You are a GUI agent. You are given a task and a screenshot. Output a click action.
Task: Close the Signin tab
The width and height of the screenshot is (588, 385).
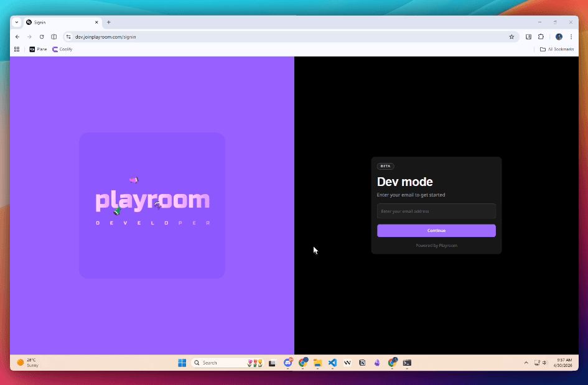[96, 22]
